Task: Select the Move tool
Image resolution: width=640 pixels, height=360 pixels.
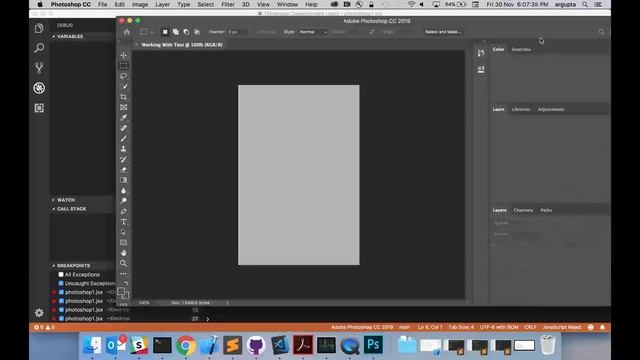Action: click(x=123, y=55)
